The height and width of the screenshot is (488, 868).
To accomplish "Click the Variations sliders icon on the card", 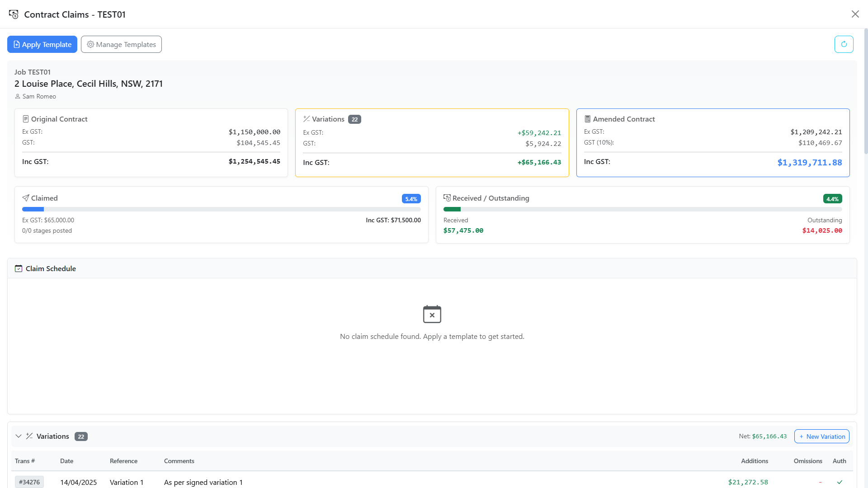I will coord(307,119).
